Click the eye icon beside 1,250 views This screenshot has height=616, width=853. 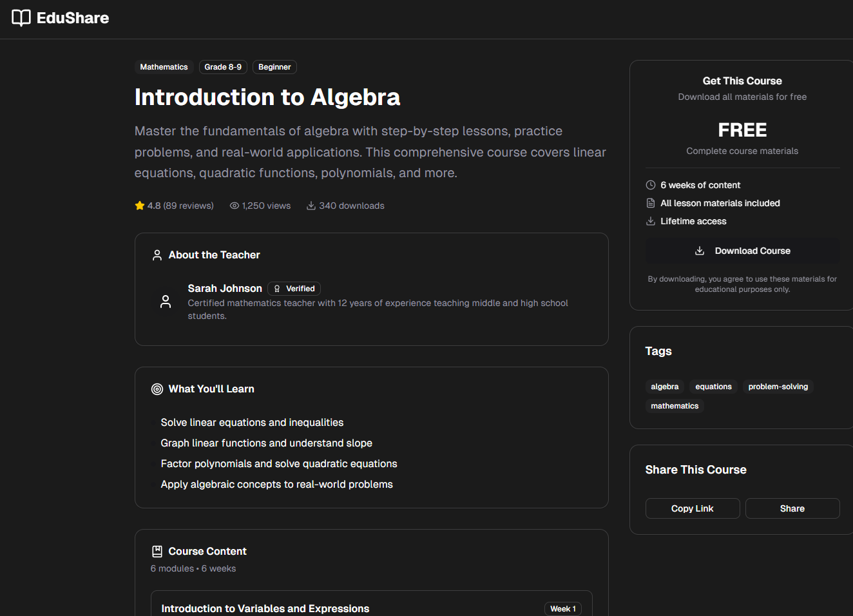click(x=235, y=206)
